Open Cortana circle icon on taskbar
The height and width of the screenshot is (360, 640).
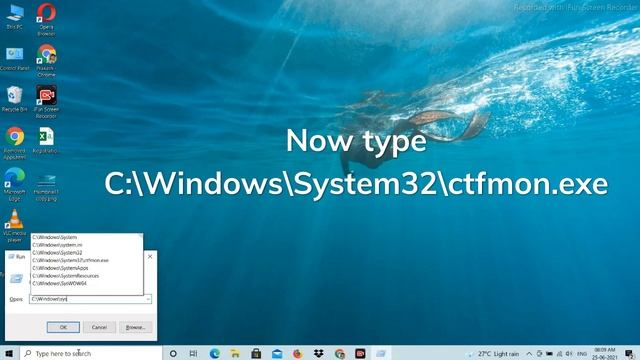tap(173, 353)
